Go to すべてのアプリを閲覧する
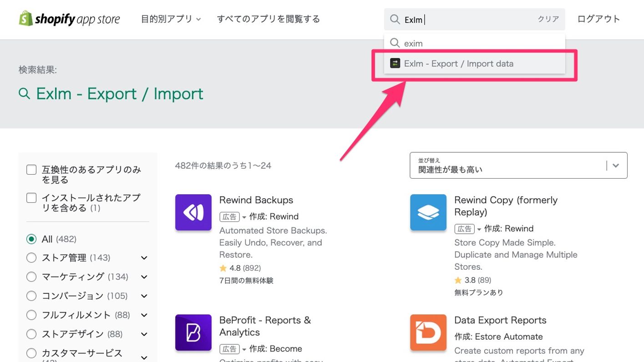The height and width of the screenshot is (362, 644). (x=269, y=19)
